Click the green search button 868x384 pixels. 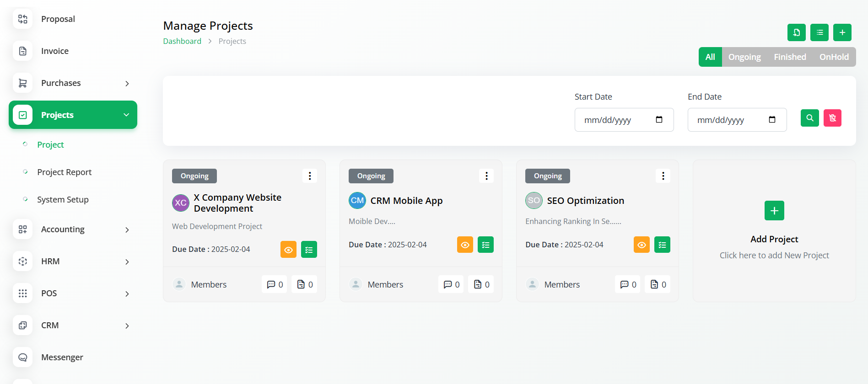pyautogui.click(x=810, y=118)
